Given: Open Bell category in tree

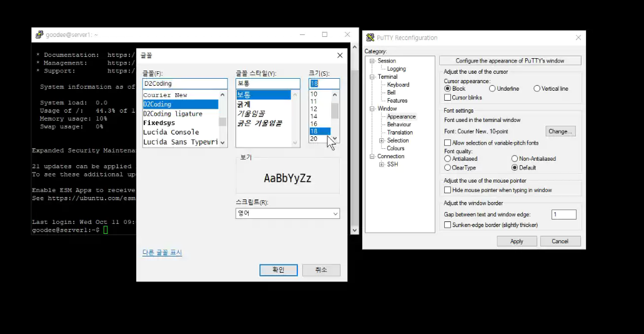Looking at the screenshot, I should pyautogui.click(x=392, y=93).
